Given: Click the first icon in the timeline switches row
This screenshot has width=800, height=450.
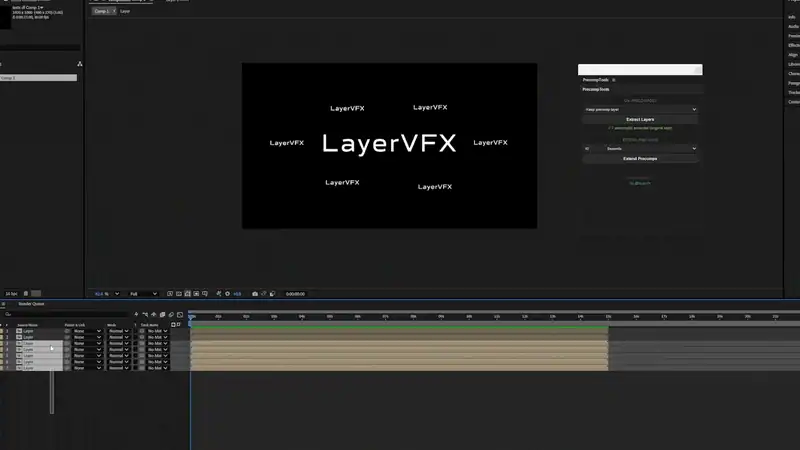Looking at the screenshot, I should pos(136,314).
